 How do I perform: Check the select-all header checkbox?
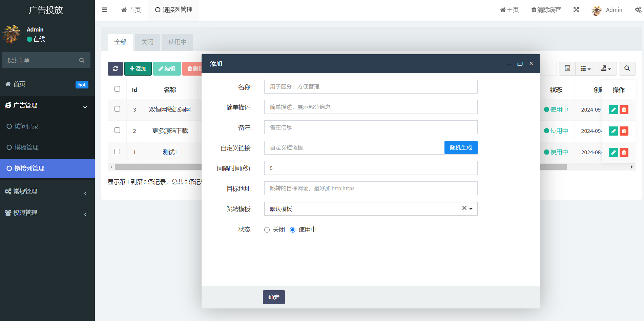point(117,89)
